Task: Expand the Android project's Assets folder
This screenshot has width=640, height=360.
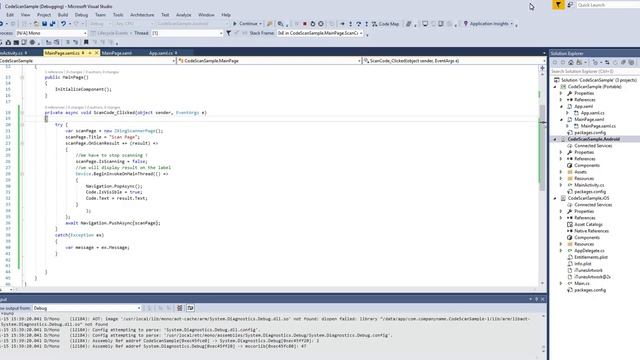Action: (561, 172)
